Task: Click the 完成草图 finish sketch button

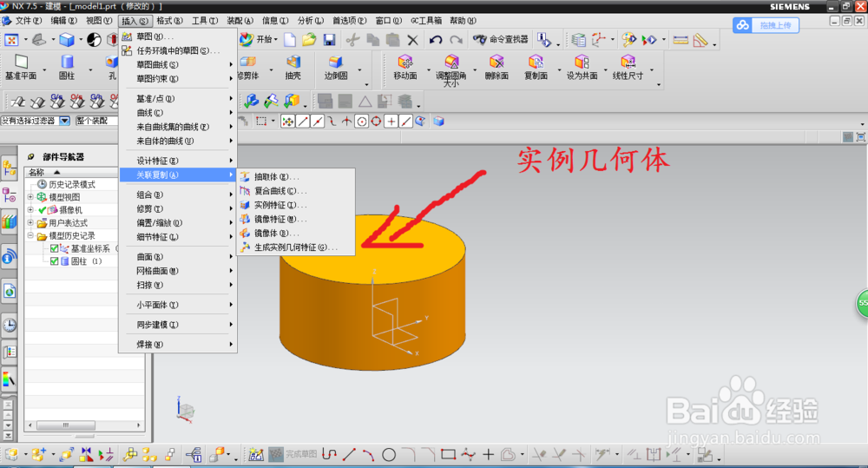Action: [x=293, y=455]
